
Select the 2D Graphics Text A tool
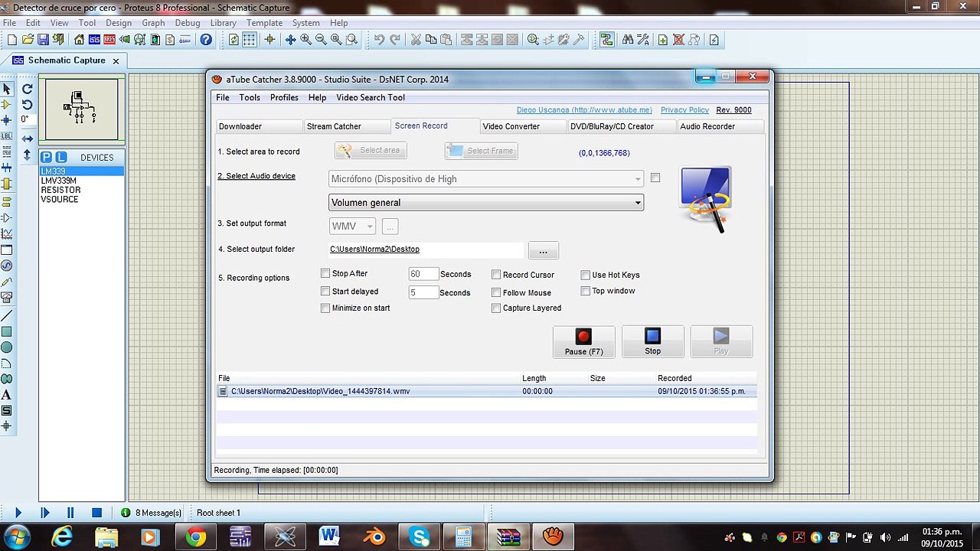pos(7,395)
